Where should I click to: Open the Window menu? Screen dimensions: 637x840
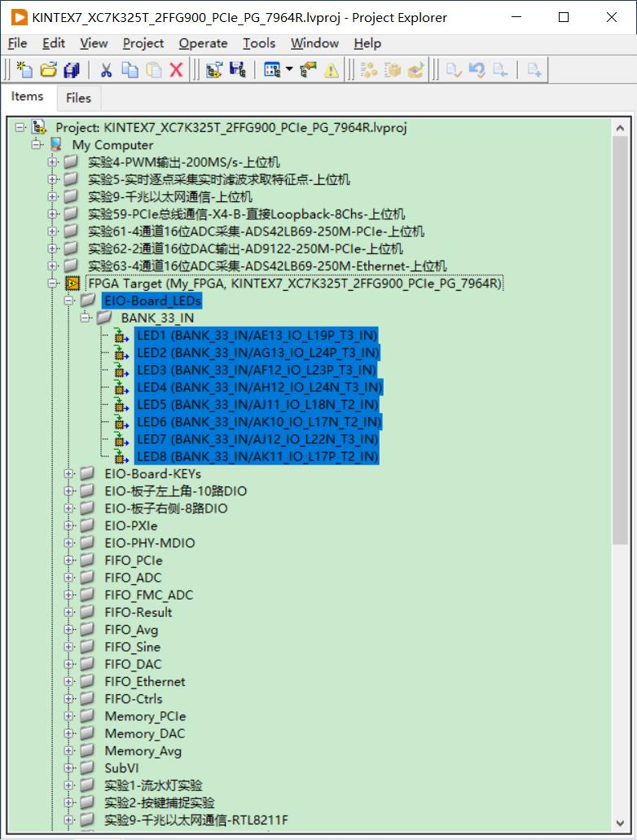coord(314,43)
